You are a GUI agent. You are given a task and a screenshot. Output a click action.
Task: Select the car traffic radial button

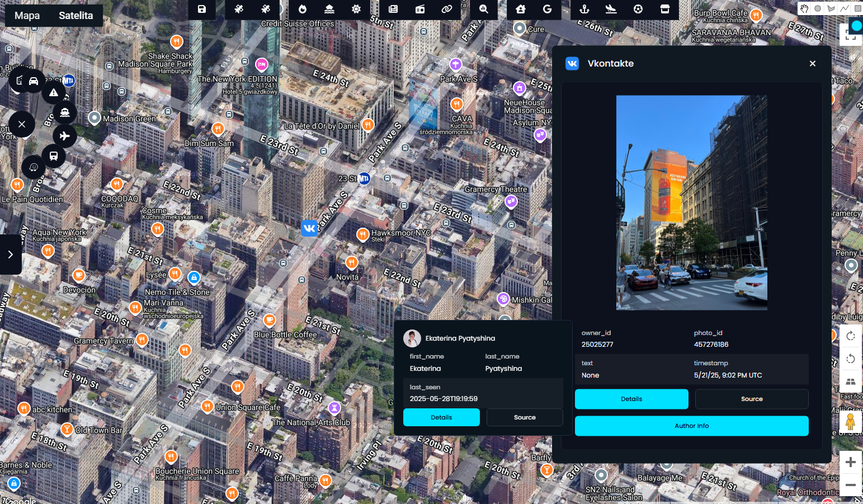(34, 81)
